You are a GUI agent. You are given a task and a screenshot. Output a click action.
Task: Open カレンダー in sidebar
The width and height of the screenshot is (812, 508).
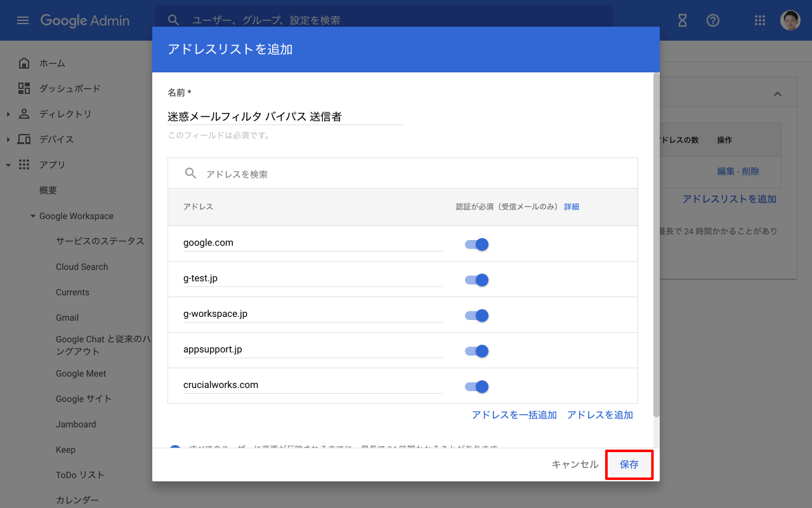click(x=77, y=500)
